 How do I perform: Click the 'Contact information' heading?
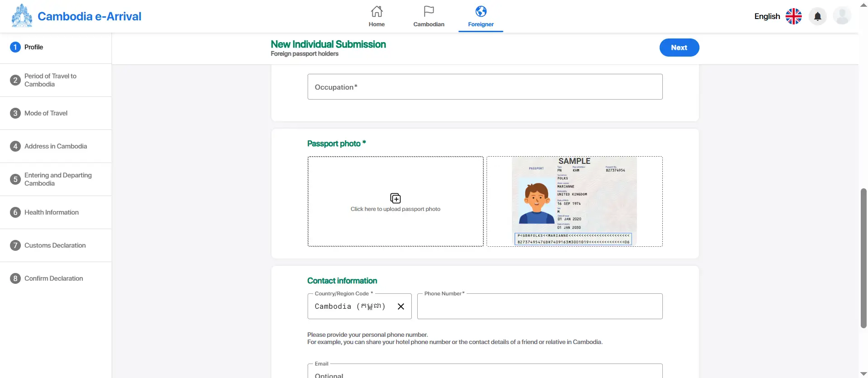click(342, 281)
